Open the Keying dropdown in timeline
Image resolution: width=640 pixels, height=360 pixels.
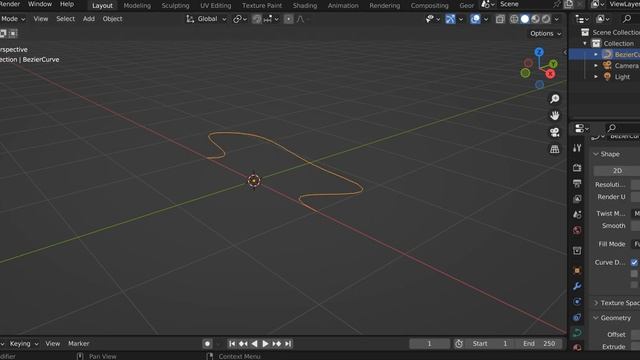pos(24,344)
